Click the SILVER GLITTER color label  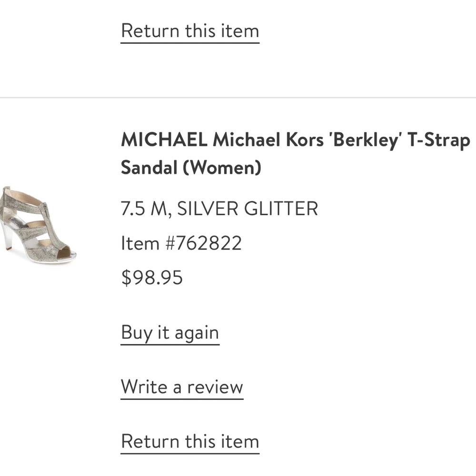tap(248, 209)
